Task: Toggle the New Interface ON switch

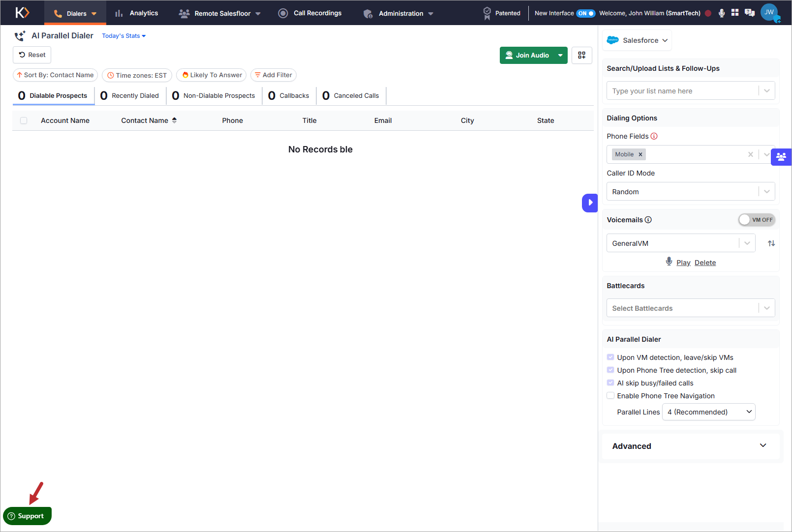Action: [586, 13]
